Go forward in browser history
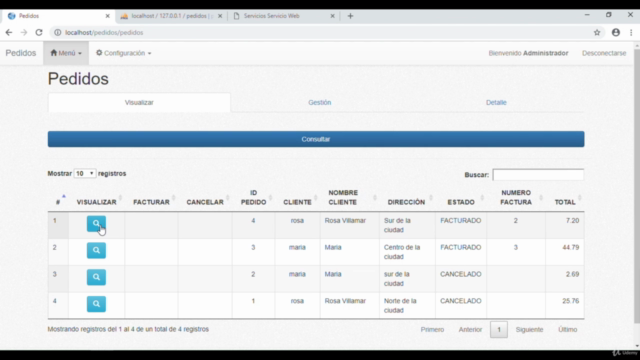This screenshot has width=640, height=360. pos(24,33)
